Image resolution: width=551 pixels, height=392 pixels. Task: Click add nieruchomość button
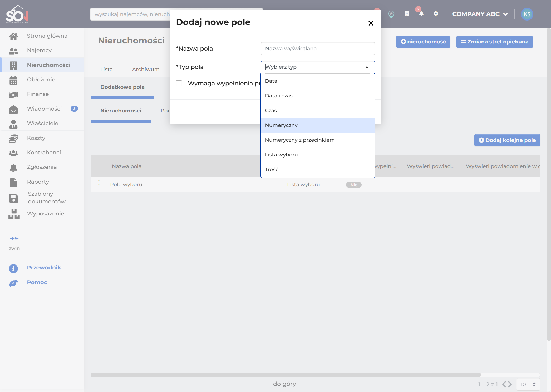(423, 42)
